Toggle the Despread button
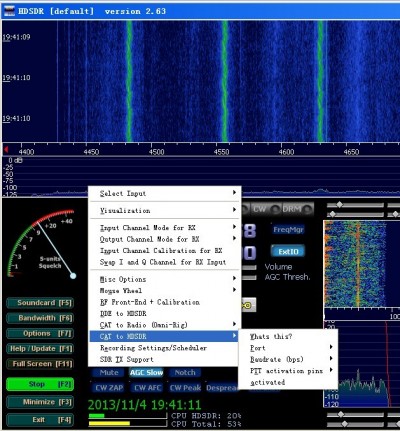 222,388
